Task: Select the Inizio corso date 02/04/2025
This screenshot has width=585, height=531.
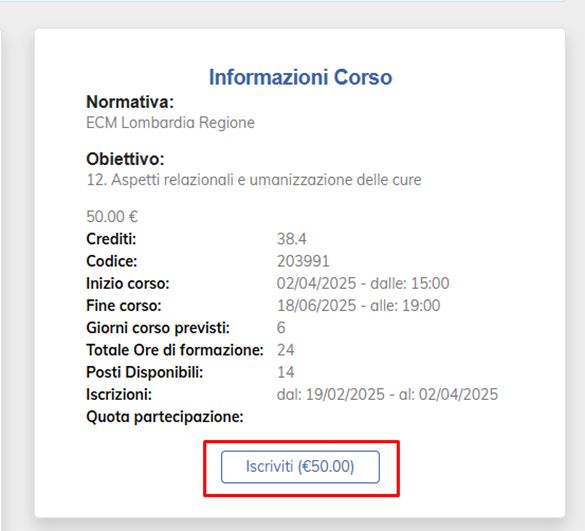Action: (316, 284)
